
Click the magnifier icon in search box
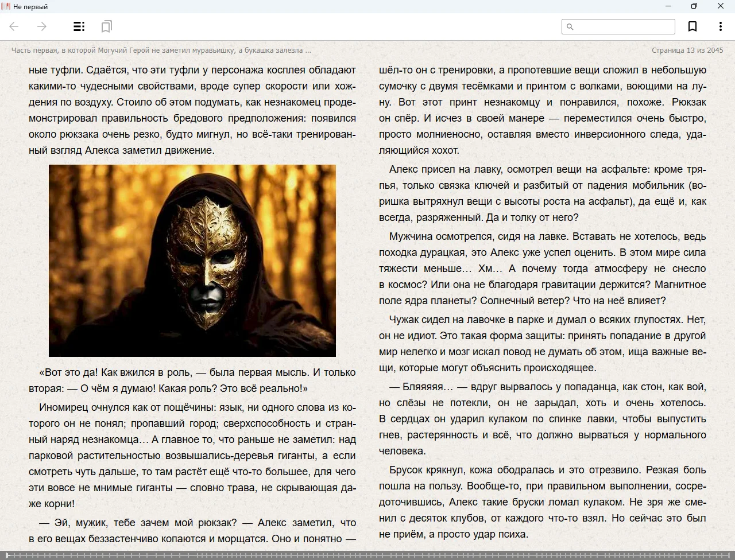pos(570,27)
